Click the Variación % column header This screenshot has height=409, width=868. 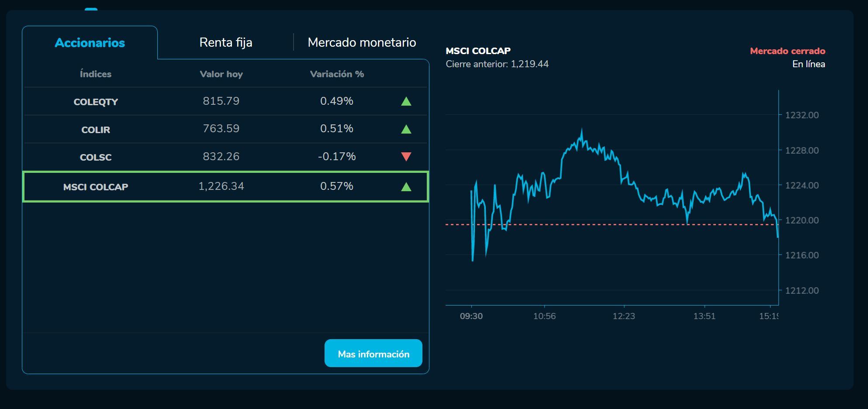337,74
